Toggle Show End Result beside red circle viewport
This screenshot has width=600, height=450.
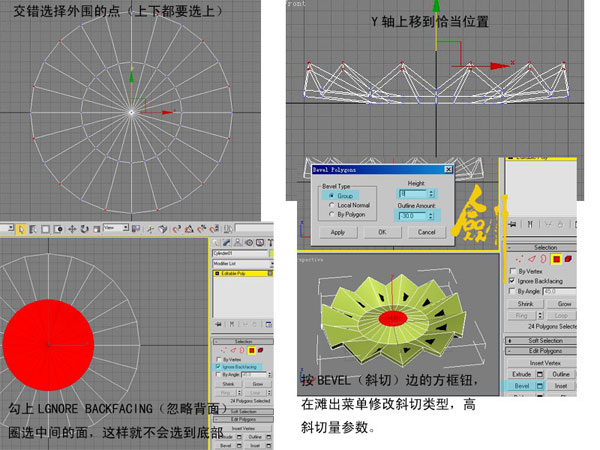(x=232, y=324)
